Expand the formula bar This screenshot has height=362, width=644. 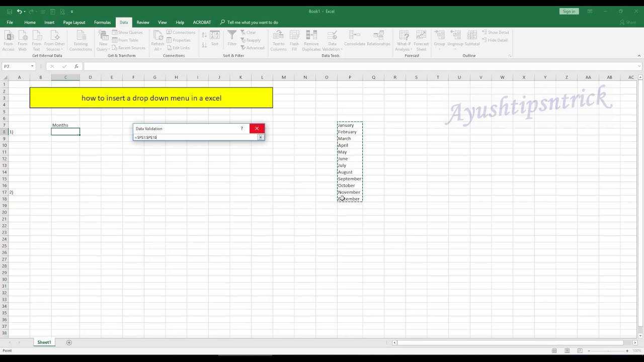coord(639,66)
